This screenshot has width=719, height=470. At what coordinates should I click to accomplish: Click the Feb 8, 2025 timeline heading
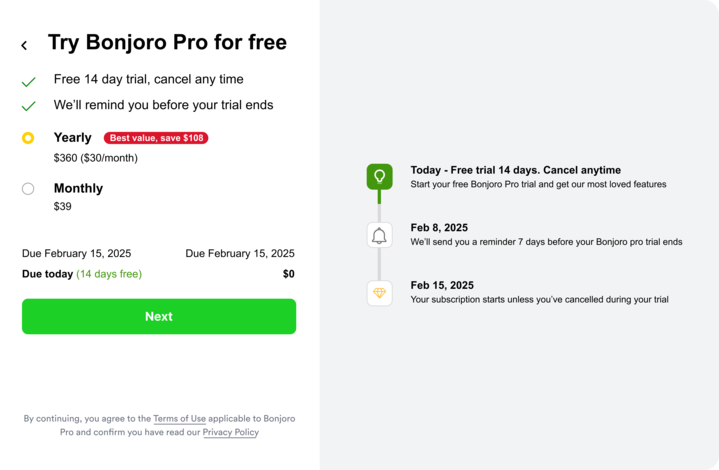tap(439, 228)
